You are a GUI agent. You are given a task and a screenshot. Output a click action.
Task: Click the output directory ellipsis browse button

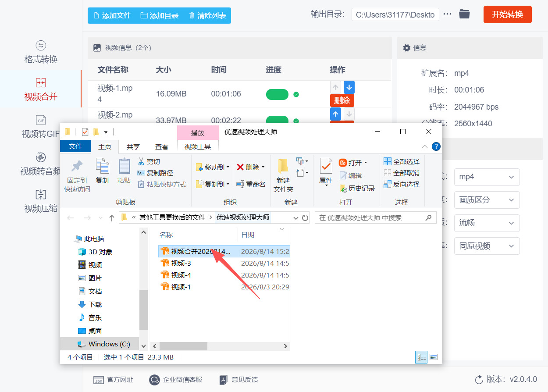click(447, 14)
